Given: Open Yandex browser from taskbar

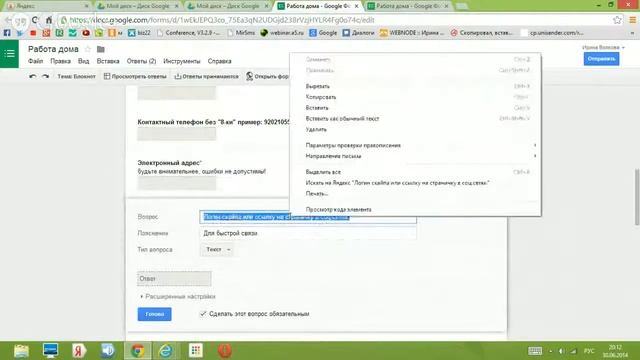Looking at the screenshot, I should coord(79,351).
